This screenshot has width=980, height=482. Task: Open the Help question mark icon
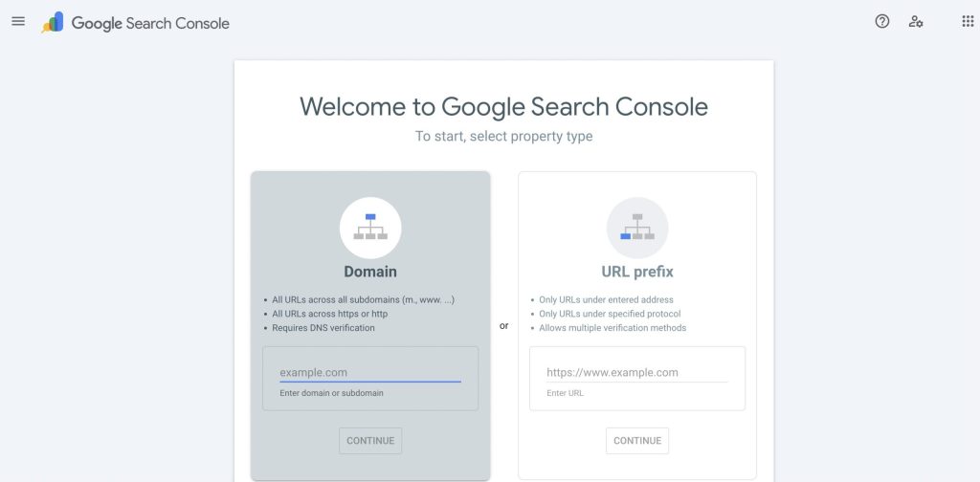pyautogui.click(x=882, y=21)
